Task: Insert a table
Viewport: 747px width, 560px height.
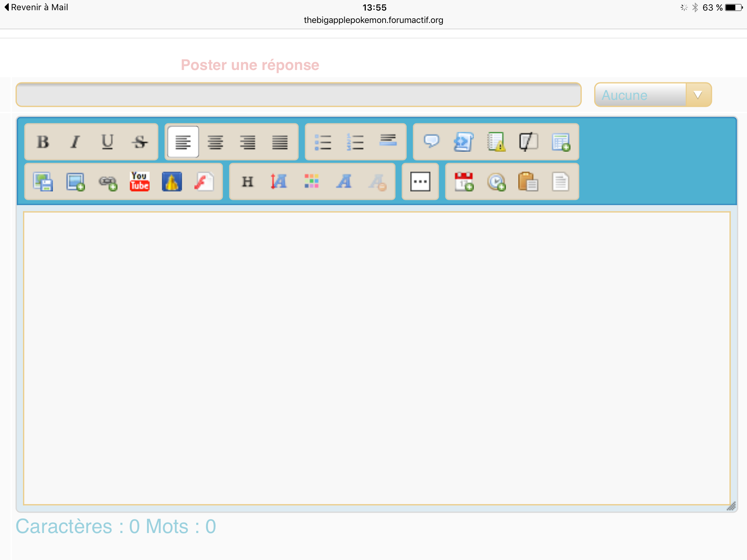Action: 561,142
